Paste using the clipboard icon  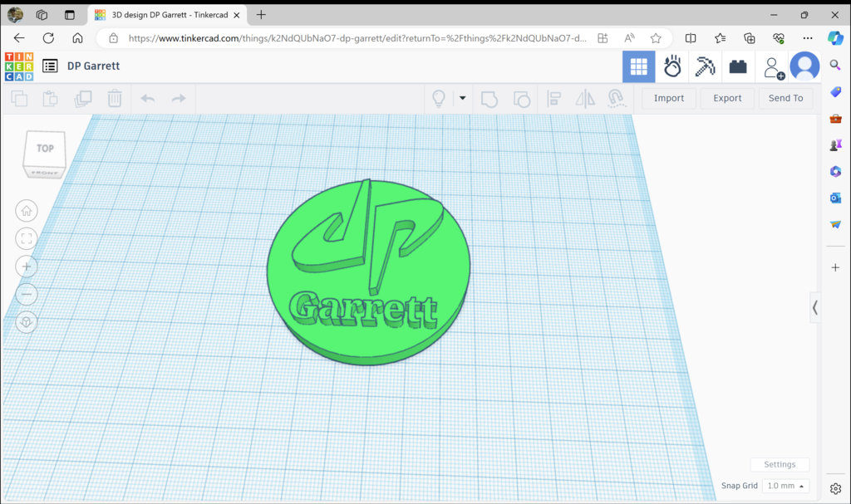click(x=51, y=99)
